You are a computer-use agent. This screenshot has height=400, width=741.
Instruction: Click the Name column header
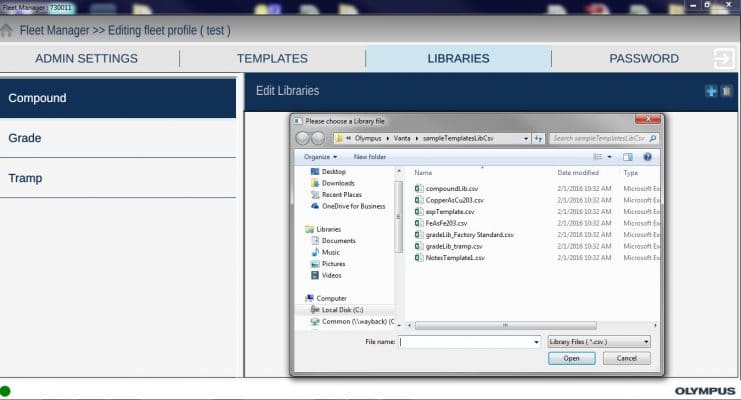(x=423, y=173)
